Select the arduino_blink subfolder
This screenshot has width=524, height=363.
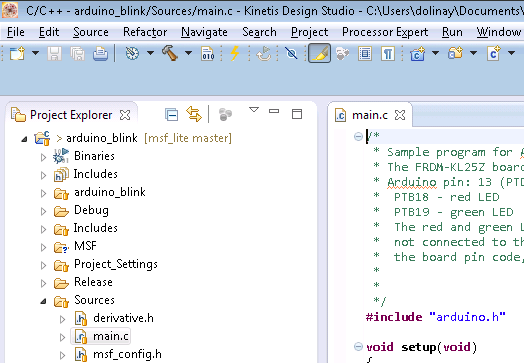coord(110,192)
